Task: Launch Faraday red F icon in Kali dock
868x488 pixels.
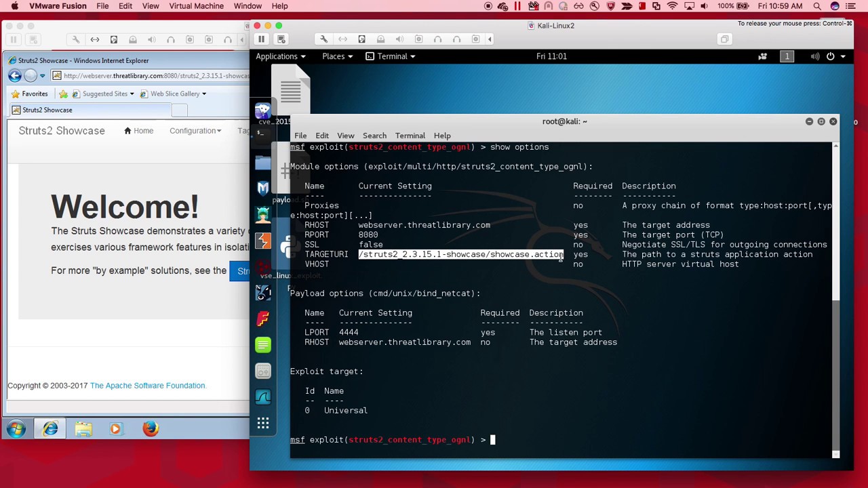Action: [263, 319]
